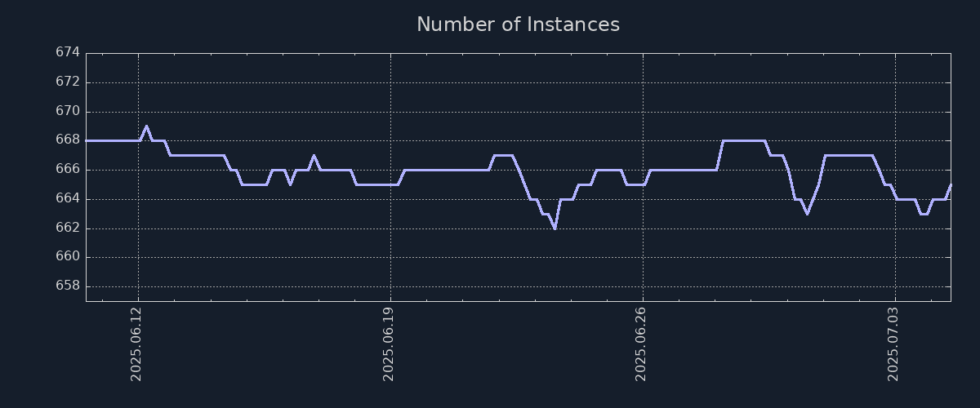Click the line peak at 669 near 06.12
This screenshot has height=408, width=980.
(146, 126)
